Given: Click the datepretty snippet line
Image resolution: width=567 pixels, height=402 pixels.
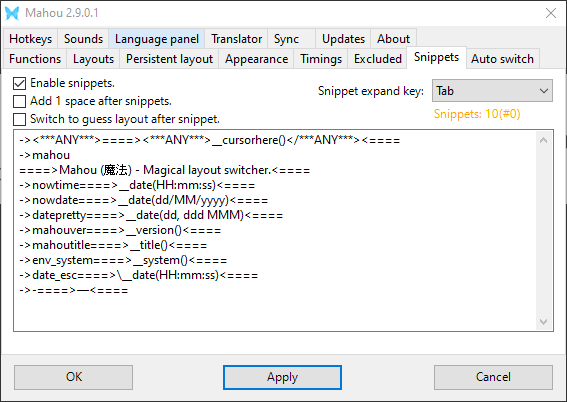Looking at the screenshot, I should [x=151, y=215].
